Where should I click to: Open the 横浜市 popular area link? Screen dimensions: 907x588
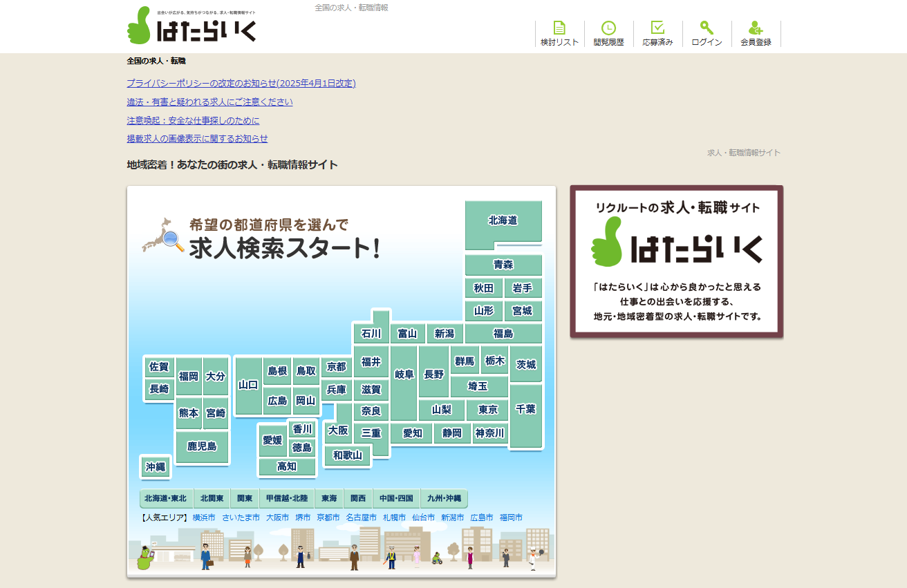click(x=204, y=518)
